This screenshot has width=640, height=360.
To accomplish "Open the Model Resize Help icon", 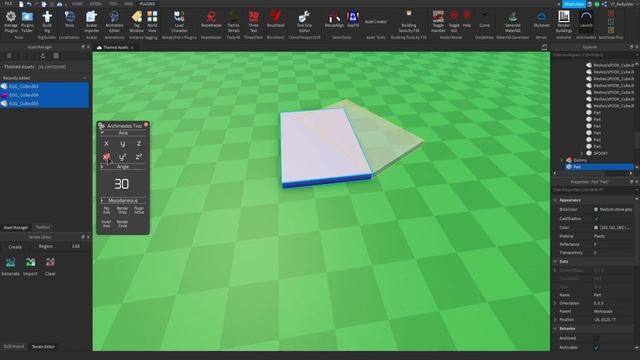I will (467, 20).
